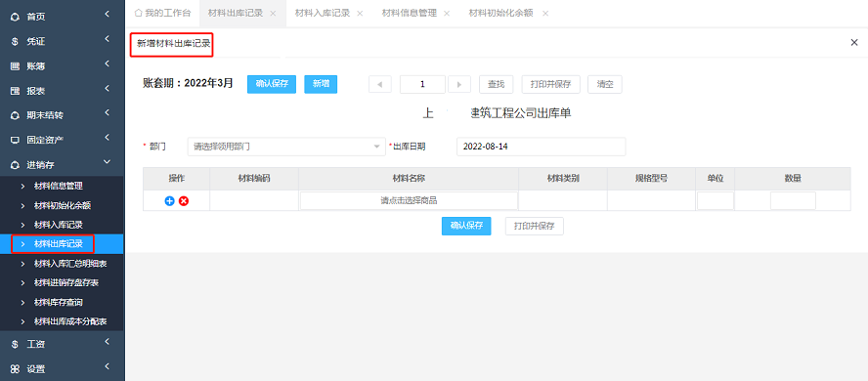This screenshot has height=381, width=868.
Task: Click the 账套期：2022年3月 label
Action: pyautogui.click(x=189, y=83)
